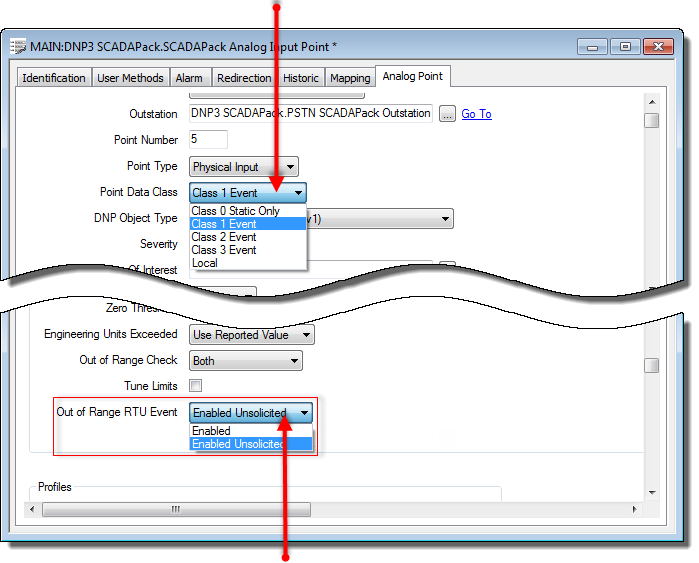The width and height of the screenshot is (699, 563).
Task: Open the User Methods tab
Action: (x=130, y=78)
